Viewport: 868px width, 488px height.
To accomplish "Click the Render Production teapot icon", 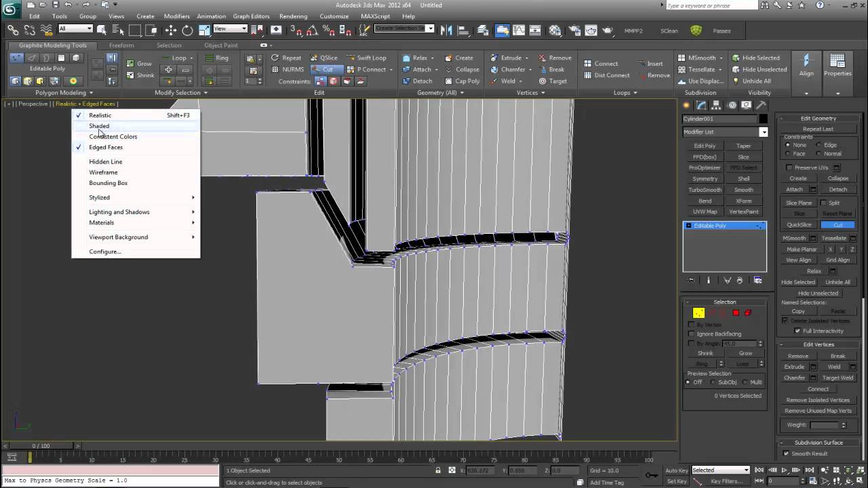I will (608, 30).
